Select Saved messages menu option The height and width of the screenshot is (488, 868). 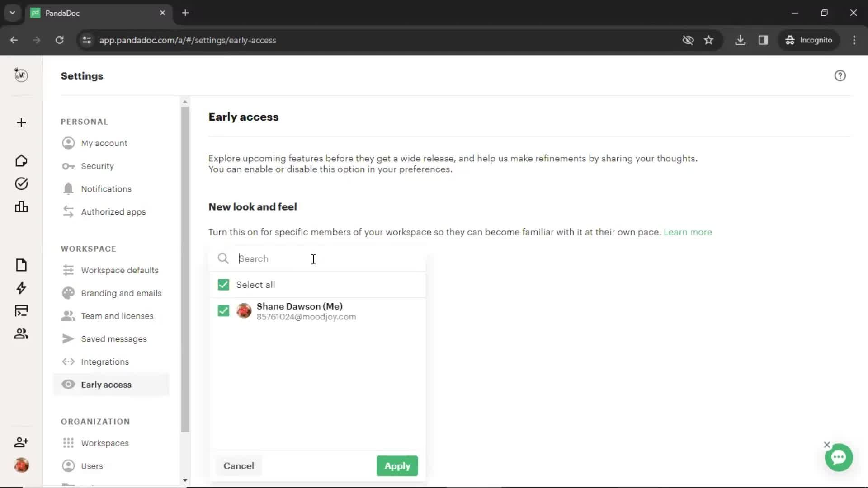pos(114,338)
